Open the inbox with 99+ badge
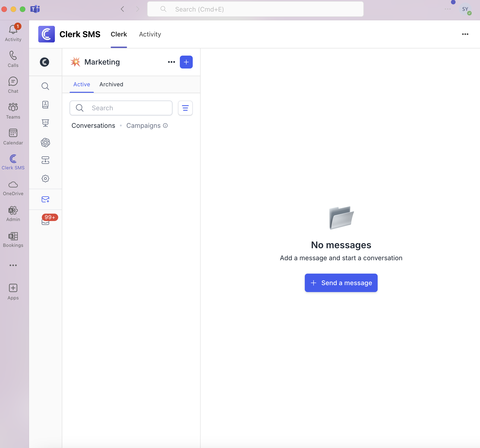 point(45,222)
